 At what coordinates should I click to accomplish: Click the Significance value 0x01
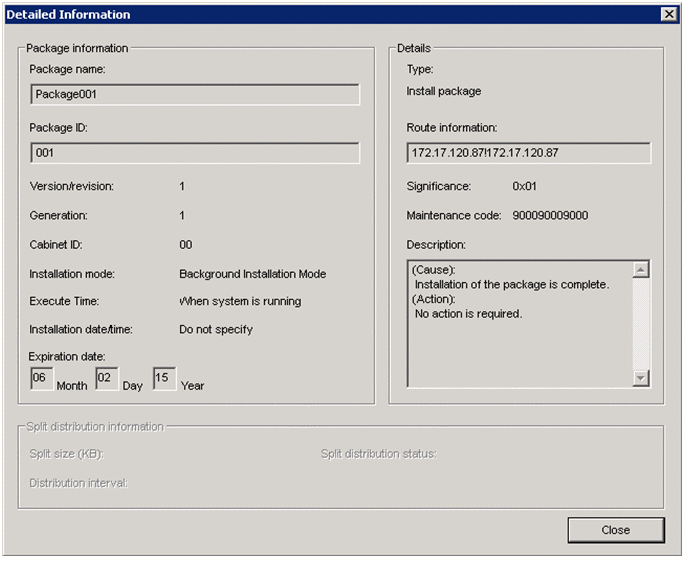526,186
